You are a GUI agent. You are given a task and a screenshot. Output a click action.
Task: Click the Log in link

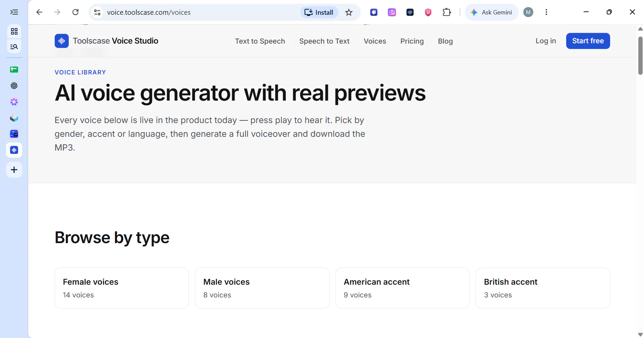546,41
